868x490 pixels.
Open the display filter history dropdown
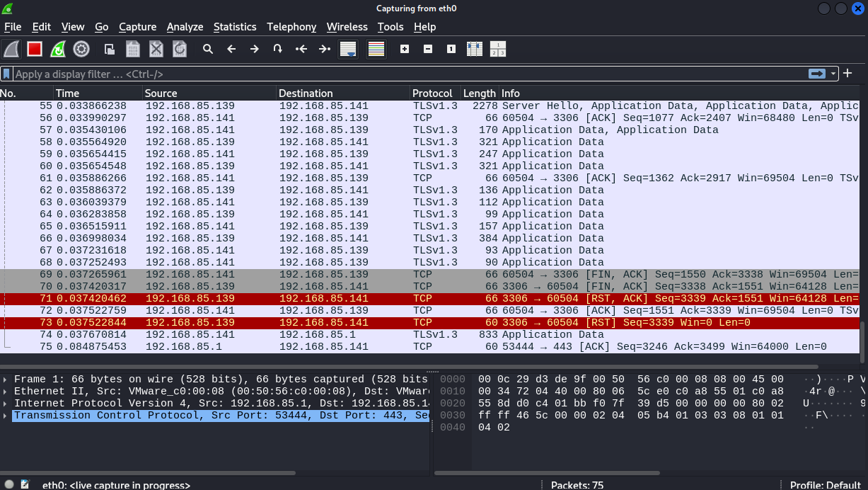click(x=834, y=74)
